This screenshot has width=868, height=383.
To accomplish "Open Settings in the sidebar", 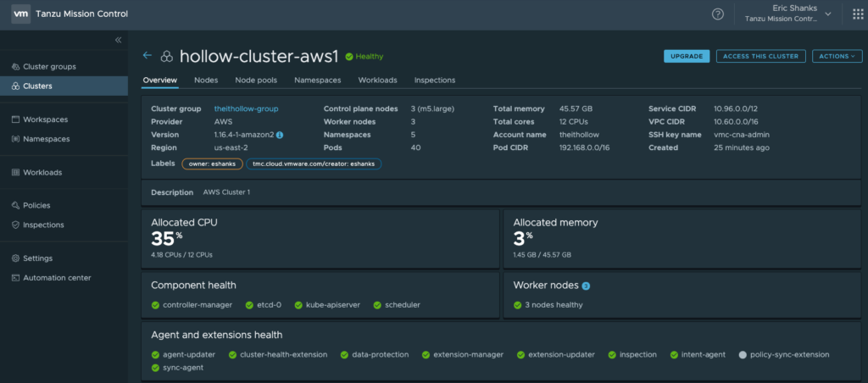I will 37,258.
